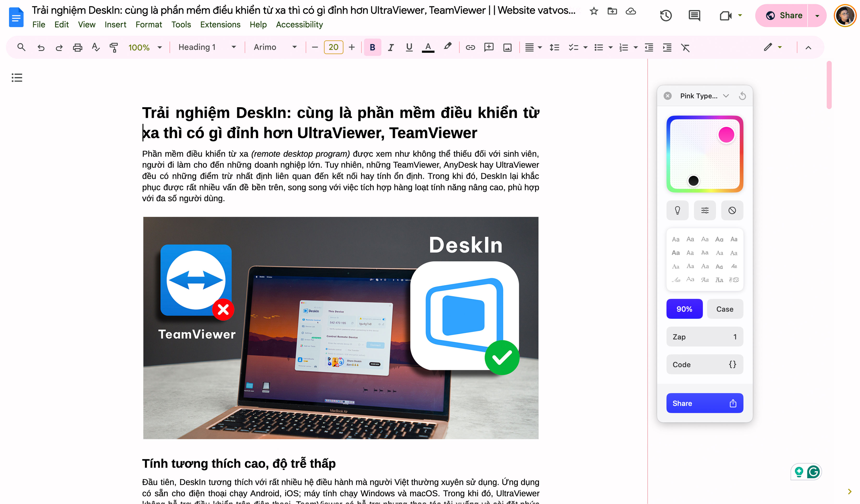Toggle italic formatting
Image resolution: width=860 pixels, height=504 pixels.
tap(391, 47)
